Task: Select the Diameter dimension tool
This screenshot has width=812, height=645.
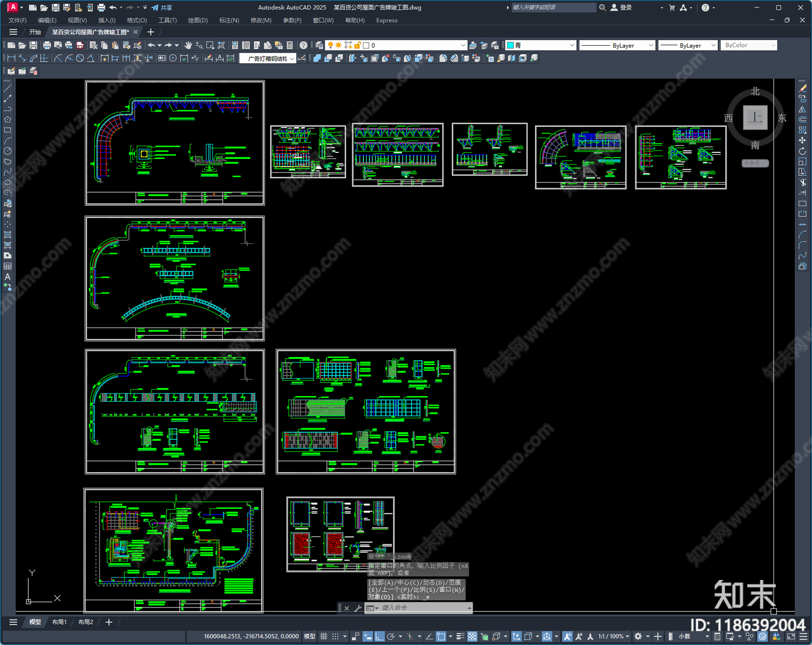Action: 80,58
